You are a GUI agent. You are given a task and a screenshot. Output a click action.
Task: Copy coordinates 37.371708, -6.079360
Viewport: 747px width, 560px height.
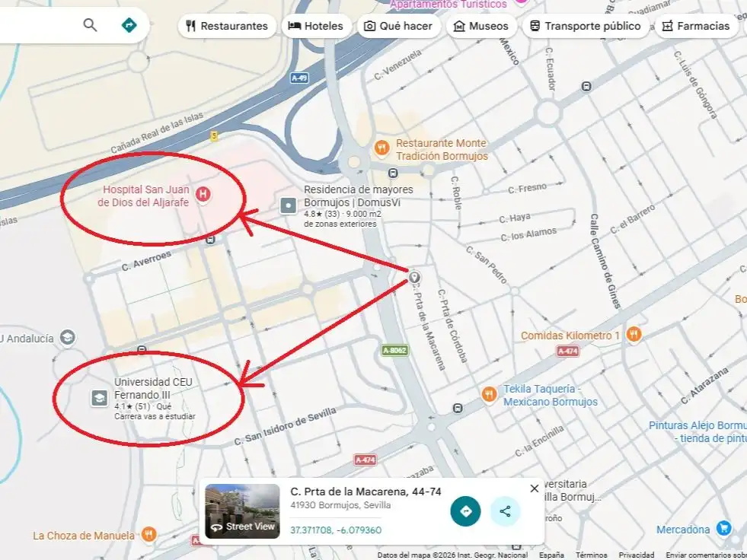(336, 530)
